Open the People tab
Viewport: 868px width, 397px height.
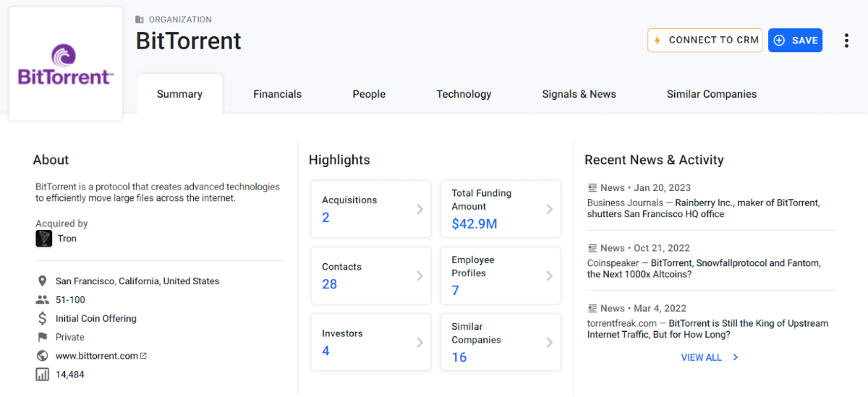click(x=369, y=94)
